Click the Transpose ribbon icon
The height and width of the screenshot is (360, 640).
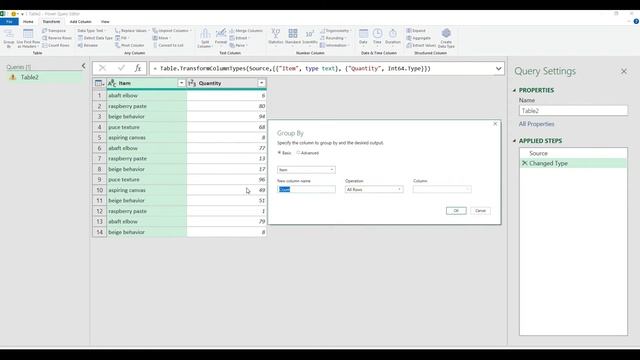click(x=54, y=31)
